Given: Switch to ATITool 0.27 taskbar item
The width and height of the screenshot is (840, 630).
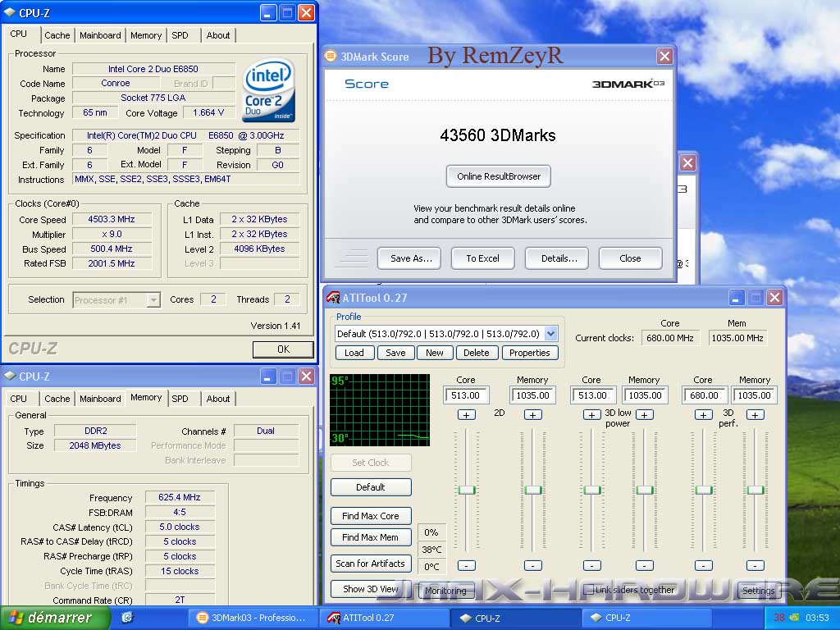Looking at the screenshot, I should point(384,618).
